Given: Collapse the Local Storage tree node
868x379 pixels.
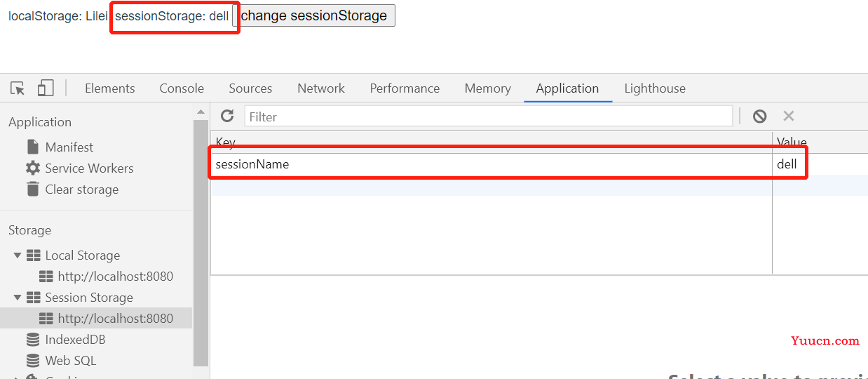Looking at the screenshot, I should click(x=18, y=255).
